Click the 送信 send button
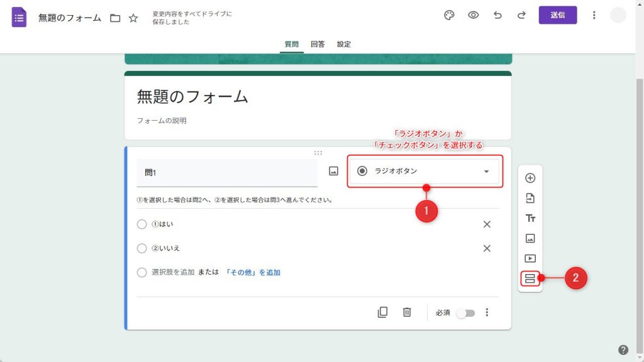 point(558,15)
